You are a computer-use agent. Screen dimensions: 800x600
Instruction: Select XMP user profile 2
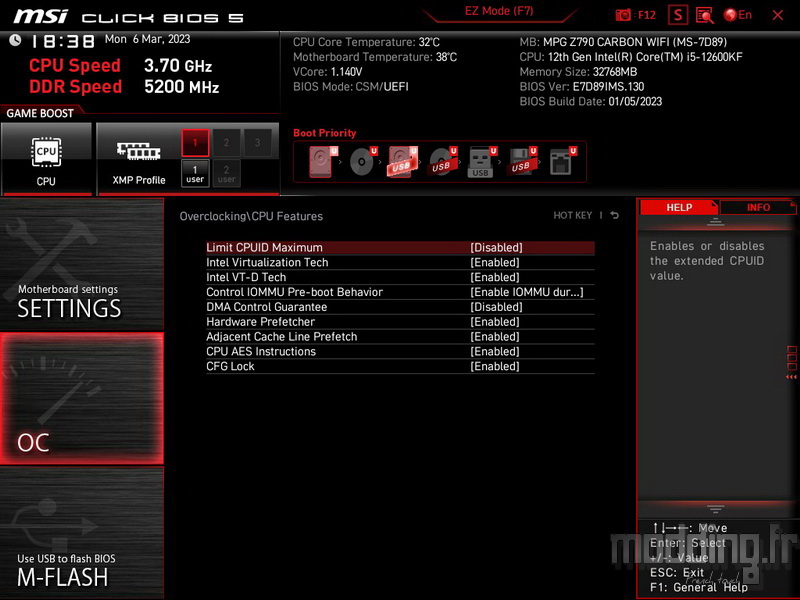[x=226, y=173]
